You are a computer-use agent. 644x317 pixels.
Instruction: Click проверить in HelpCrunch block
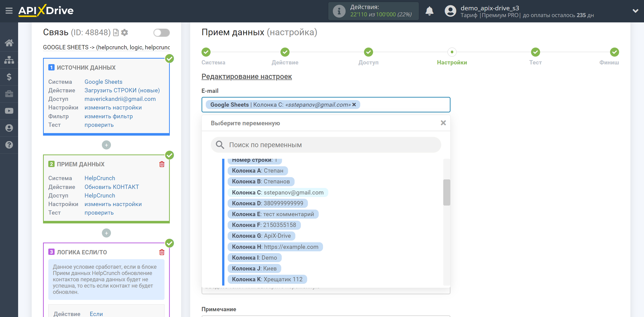99,213
